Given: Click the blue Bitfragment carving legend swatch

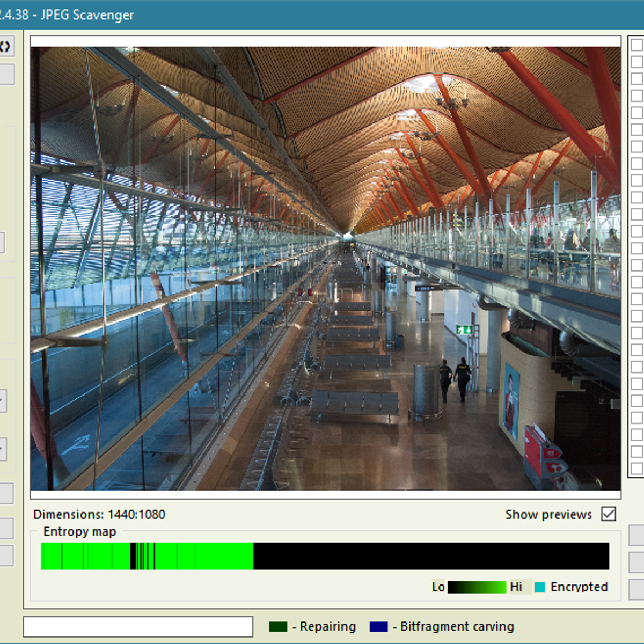Looking at the screenshot, I should tap(378, 627).
